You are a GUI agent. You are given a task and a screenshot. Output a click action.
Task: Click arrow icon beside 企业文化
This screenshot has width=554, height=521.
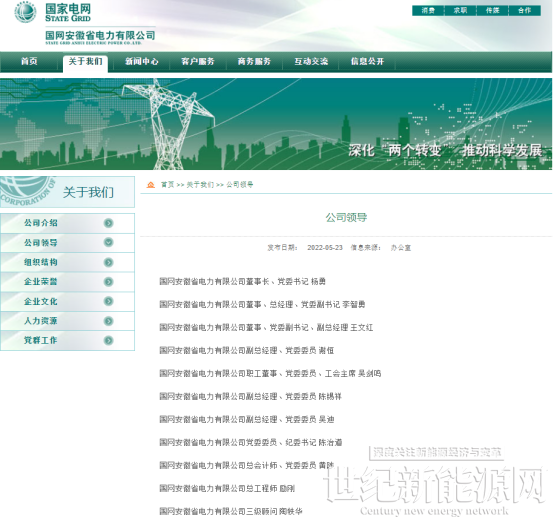point(108,301)
